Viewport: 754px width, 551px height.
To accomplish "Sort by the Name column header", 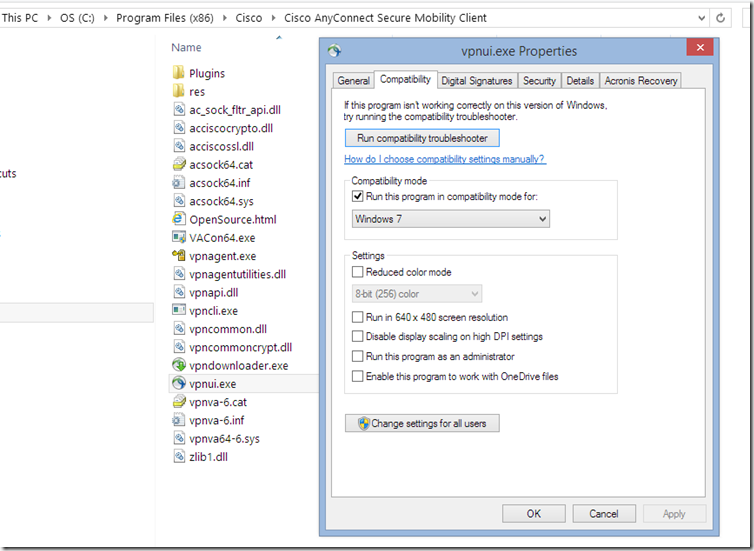I will pyautogui.click(x=186, y=48).
